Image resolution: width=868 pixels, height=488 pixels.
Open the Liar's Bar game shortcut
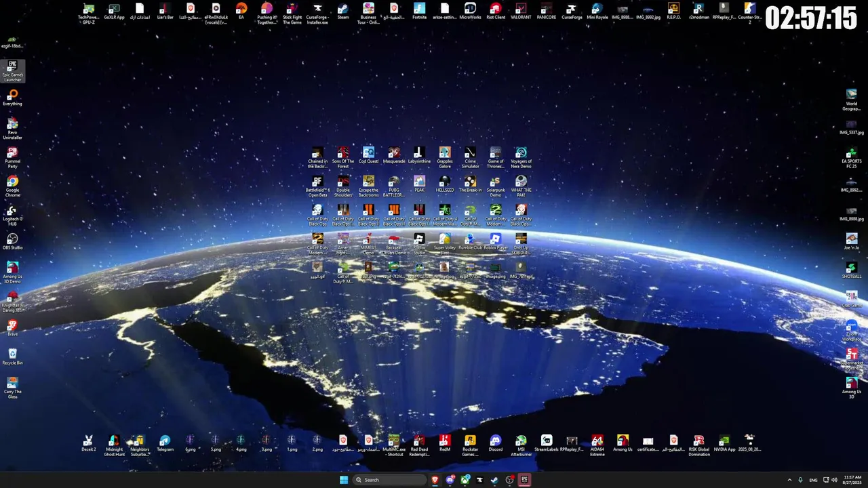coord(165,12)
